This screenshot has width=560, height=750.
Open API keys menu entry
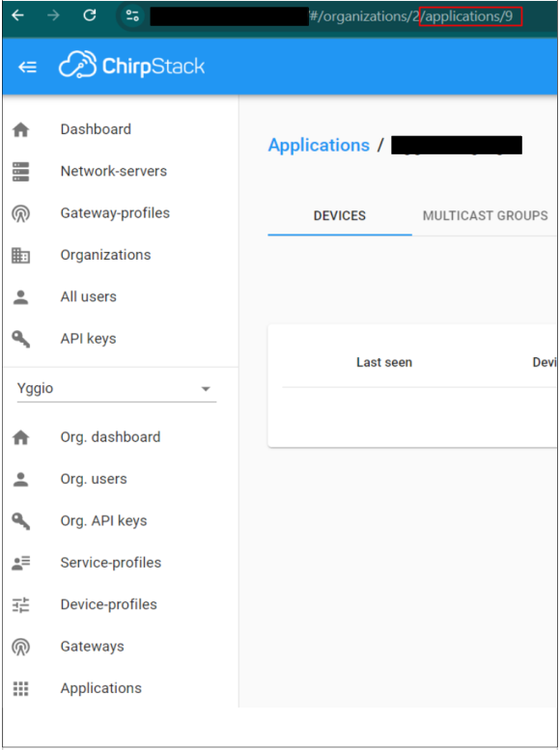click(x=88, y=339)
